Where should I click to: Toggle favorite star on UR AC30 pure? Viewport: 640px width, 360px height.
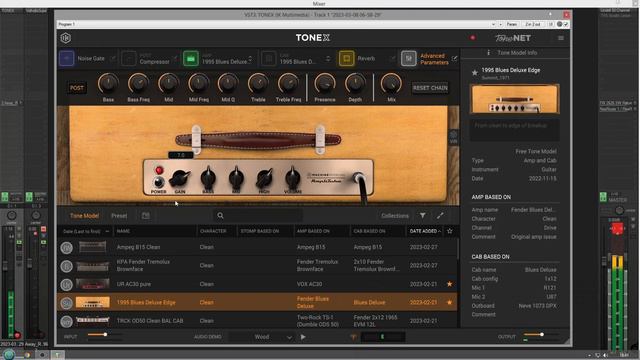click(450, 284)
